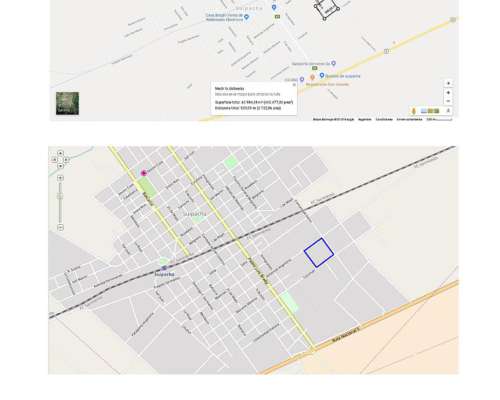Click the route shield at highway's right end
The image size is (500, 400).
pyautogui.click(x=453, y=20)
